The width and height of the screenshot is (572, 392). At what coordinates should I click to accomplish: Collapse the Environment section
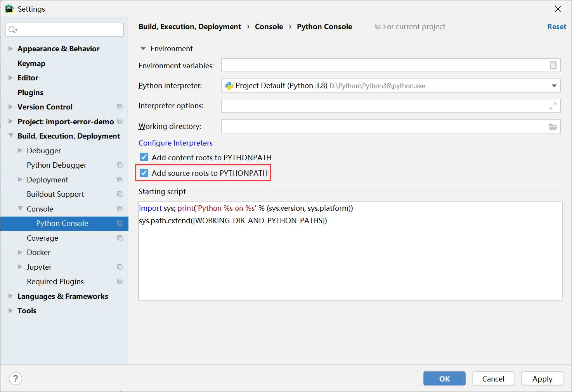143,49
